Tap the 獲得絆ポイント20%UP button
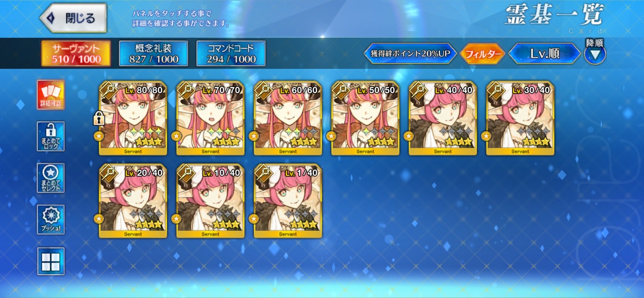This screenshot has width=644, height=298. pos(410,53)
